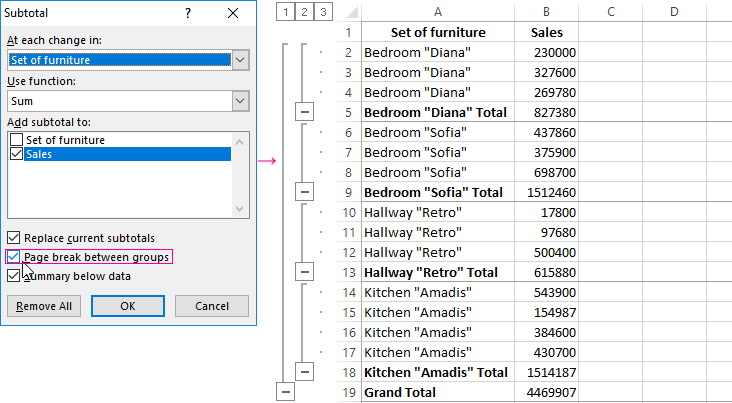Collapse the Grand Total outline group
This screenshot has height=403, width=732.
286,392
